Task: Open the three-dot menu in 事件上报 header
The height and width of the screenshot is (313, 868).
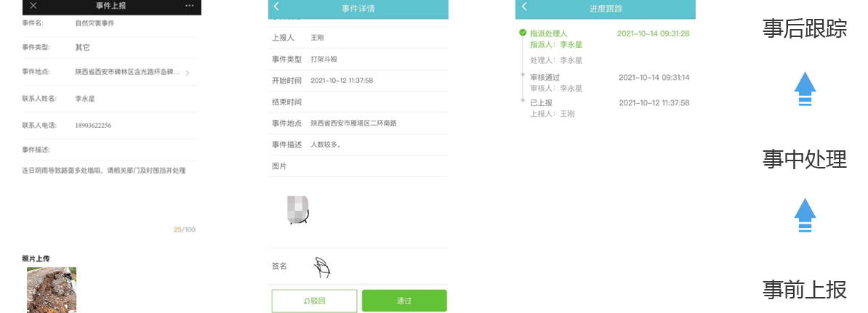Action: 189,6
